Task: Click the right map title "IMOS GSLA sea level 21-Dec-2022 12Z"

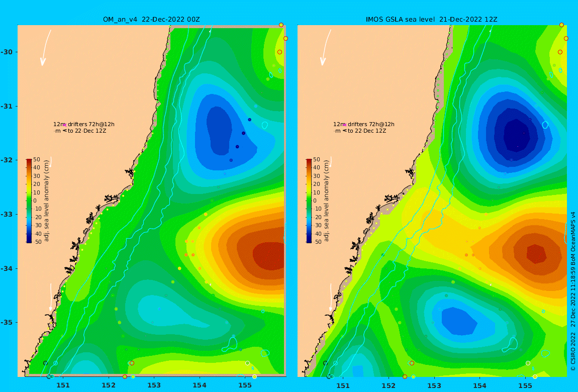Action: click(x=431, y=20)
